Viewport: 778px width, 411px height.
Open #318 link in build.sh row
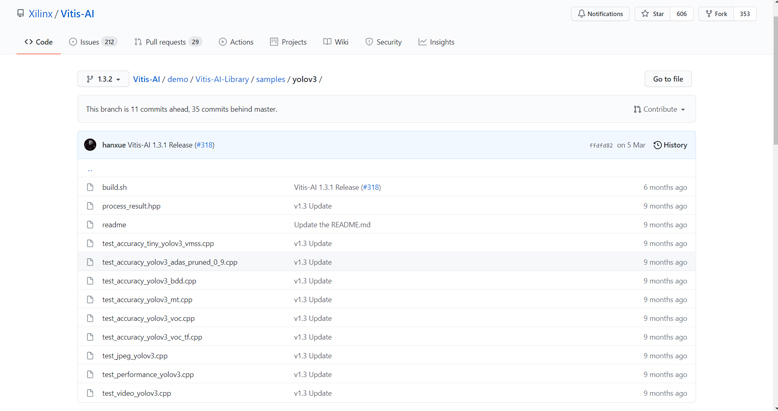[x=371, y=187]
